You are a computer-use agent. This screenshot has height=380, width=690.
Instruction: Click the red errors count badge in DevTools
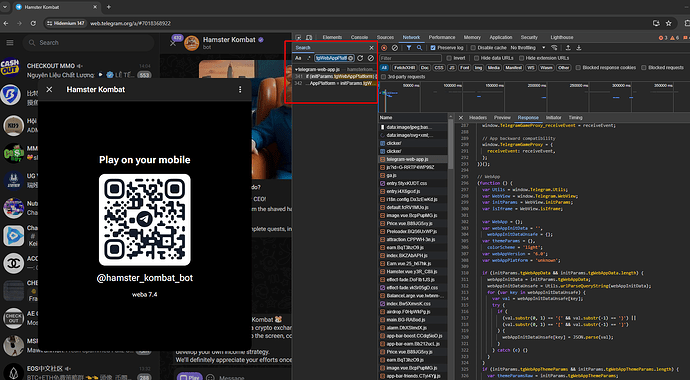click(663, 38)
